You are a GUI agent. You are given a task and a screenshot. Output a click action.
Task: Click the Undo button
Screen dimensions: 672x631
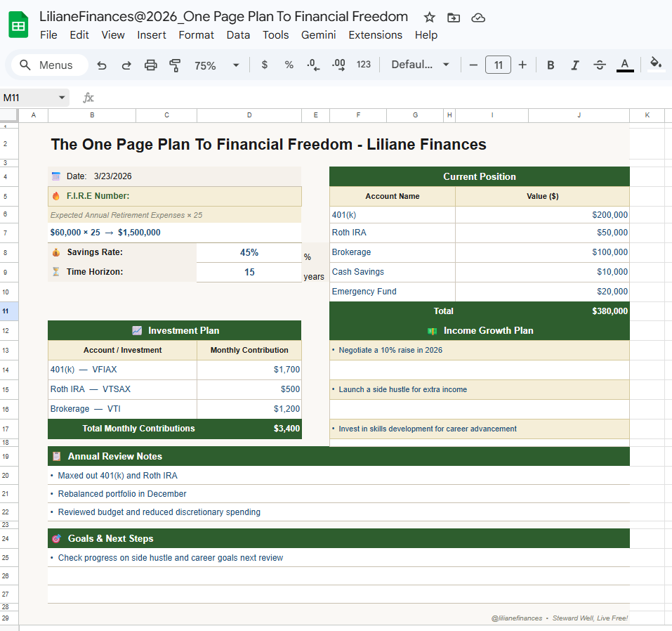102,65
